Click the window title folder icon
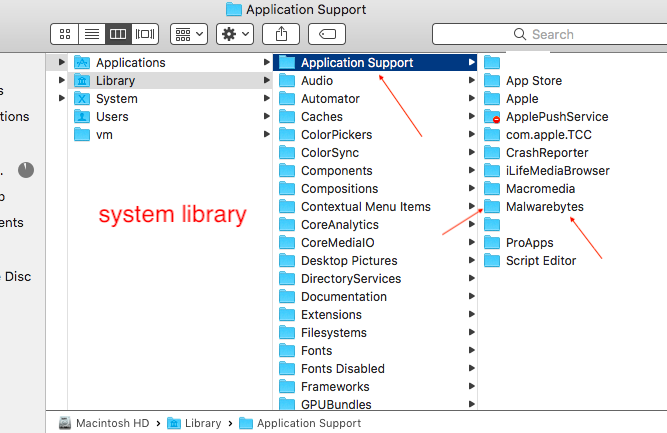The image size is (667, 433). click(x=234, y=9)
